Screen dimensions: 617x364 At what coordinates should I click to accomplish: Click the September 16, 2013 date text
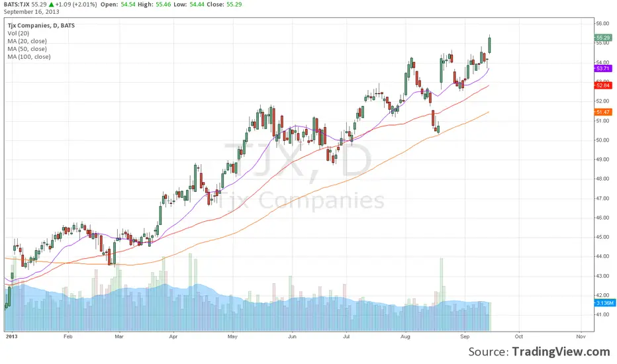tap(32, 12)
